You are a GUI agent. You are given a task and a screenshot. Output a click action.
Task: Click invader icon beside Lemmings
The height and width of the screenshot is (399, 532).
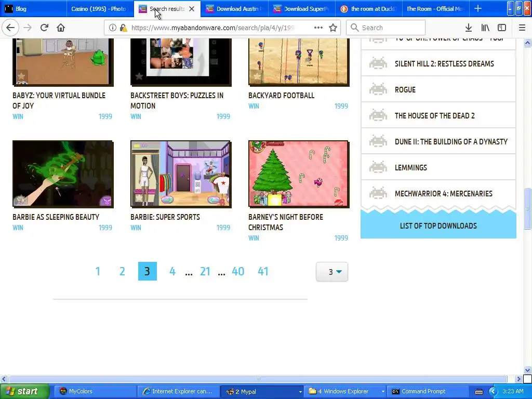(378, 168)
